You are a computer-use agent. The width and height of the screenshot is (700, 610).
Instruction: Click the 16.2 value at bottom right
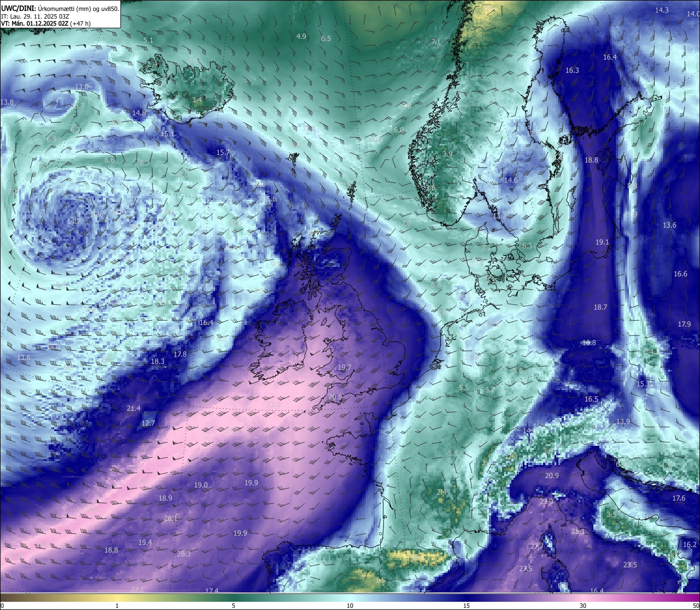coord(690,545)
